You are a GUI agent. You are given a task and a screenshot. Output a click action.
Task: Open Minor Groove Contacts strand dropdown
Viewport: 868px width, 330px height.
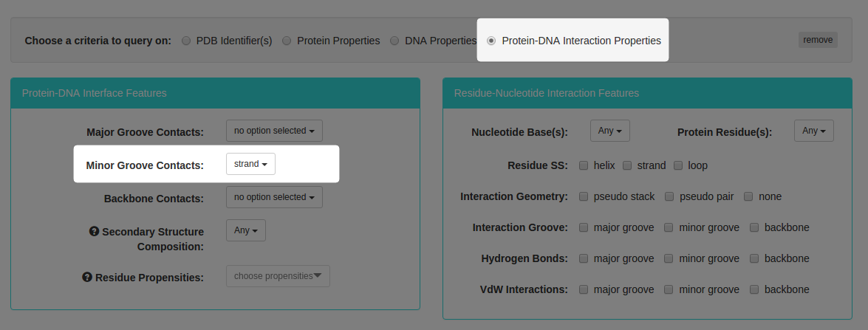point(250,164)
